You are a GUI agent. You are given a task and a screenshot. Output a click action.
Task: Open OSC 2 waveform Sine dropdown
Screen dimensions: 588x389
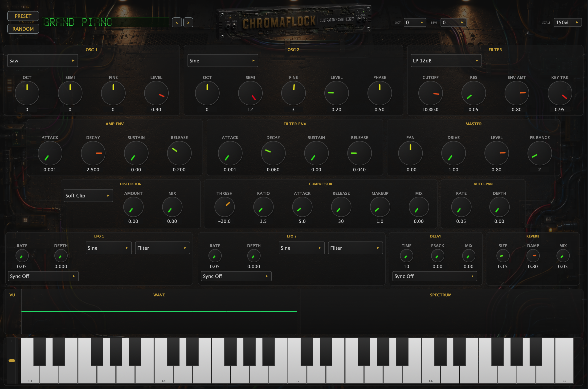coord(223,61)
